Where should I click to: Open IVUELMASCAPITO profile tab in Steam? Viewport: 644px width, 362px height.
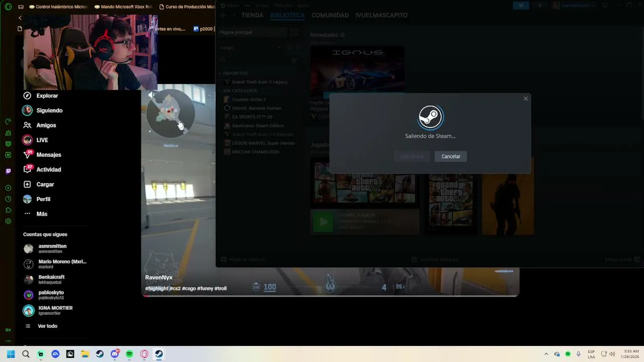[x=381, y=15]
